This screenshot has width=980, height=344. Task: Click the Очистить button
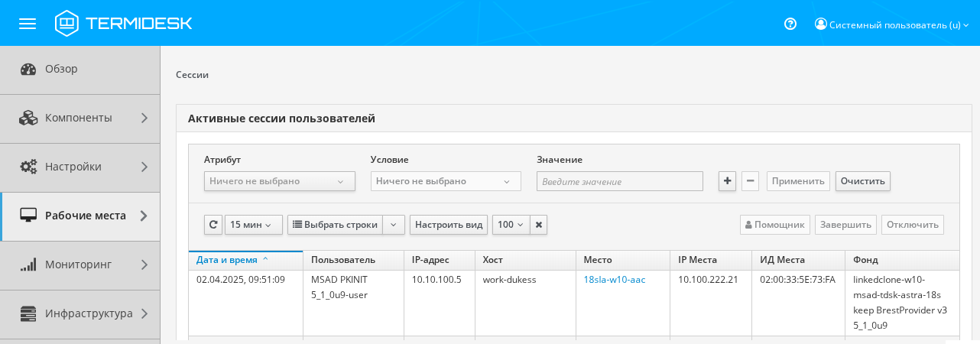(x=862, y=181)
